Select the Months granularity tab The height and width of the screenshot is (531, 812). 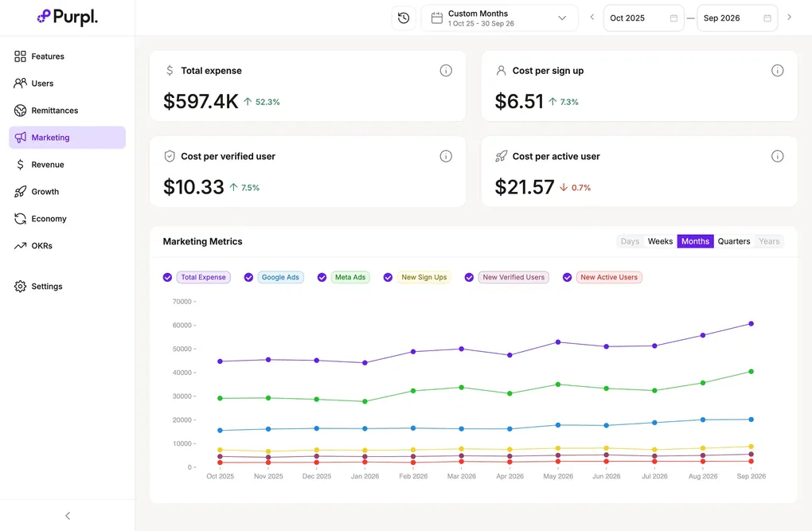pyautogui.click(x=695, y=241)
